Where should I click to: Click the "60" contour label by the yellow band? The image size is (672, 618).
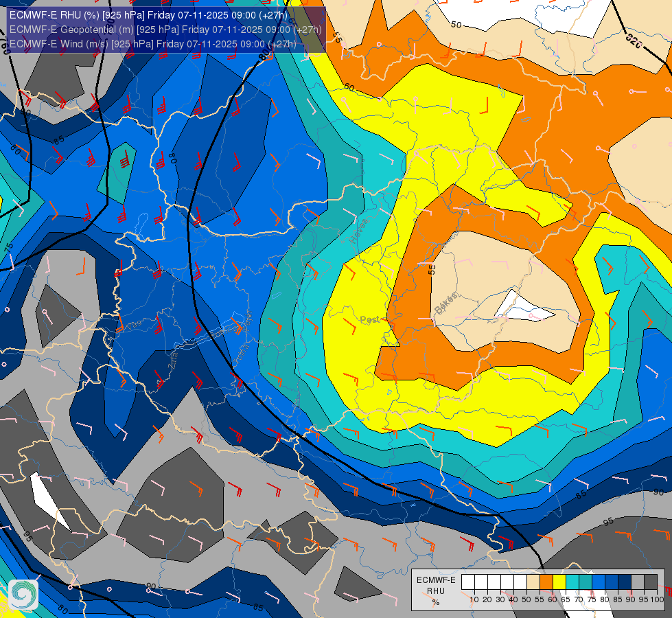point(349,87)
